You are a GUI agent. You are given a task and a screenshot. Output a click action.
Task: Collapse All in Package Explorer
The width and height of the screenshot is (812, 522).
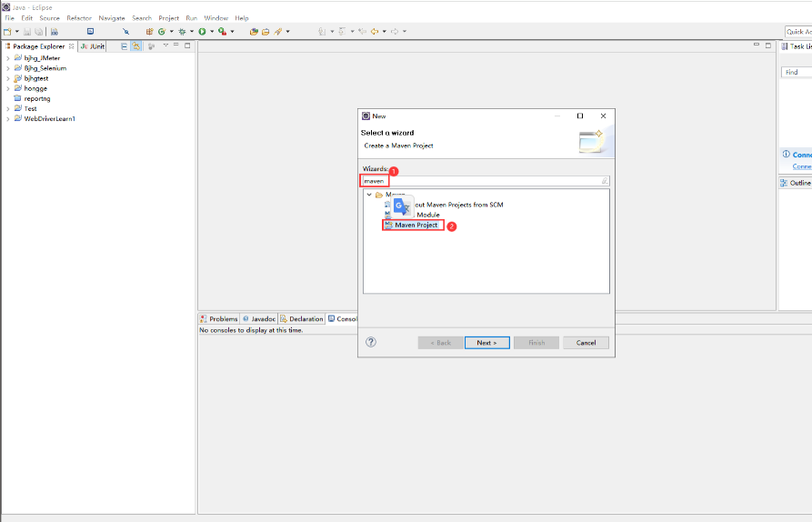click(124, 46)
